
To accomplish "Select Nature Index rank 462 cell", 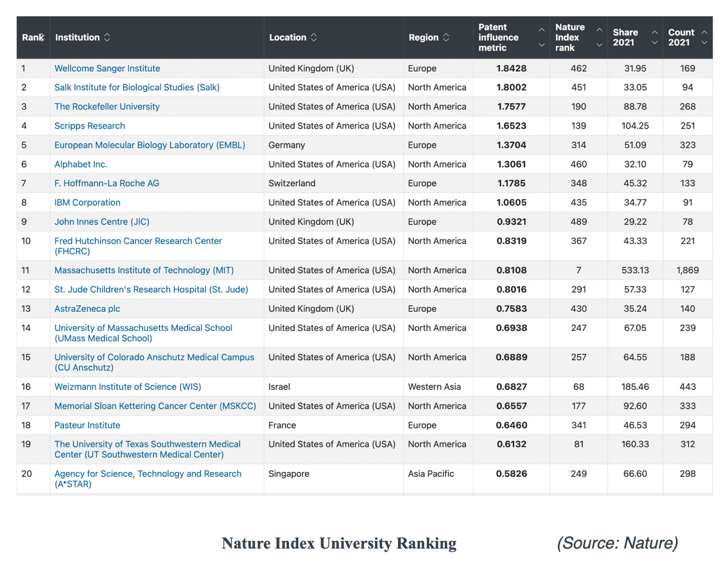I will coord(579,68).
